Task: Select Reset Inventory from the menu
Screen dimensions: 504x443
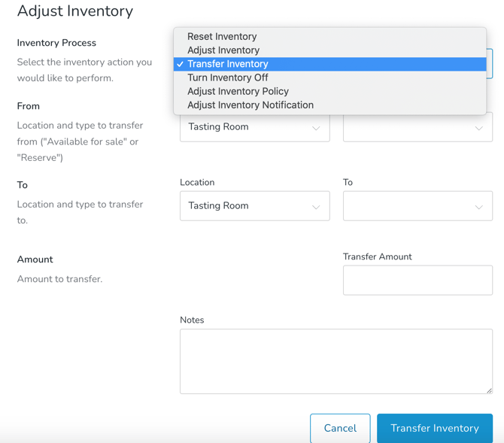Action: 222,36
